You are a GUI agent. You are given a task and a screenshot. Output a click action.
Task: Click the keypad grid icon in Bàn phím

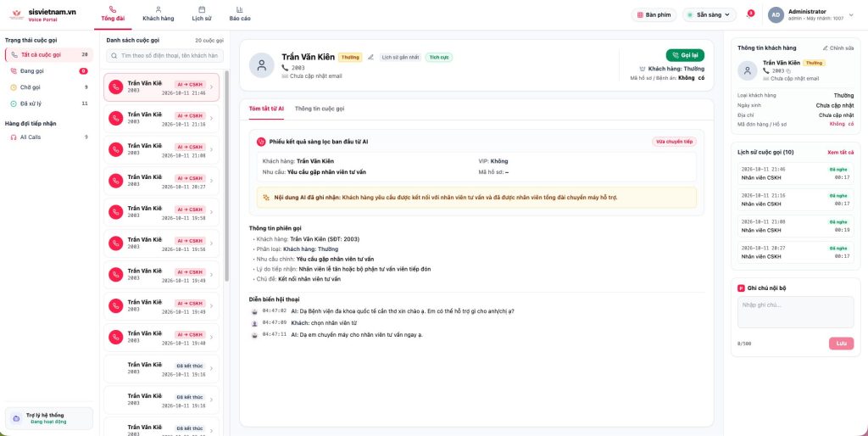click(x=641, y=15)
